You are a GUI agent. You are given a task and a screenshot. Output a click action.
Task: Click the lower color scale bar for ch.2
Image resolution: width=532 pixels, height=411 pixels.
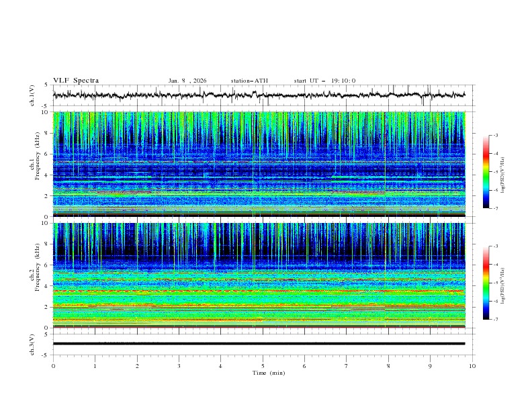point(486,283)
